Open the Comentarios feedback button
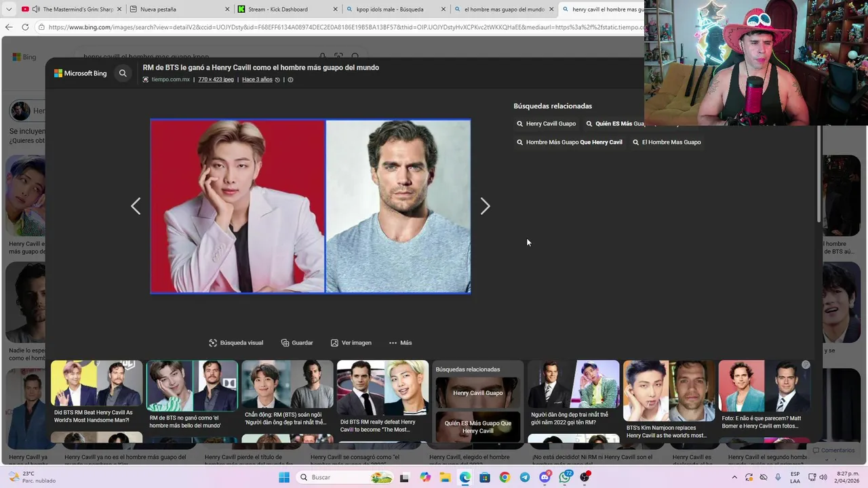Image resolution: width=868 pixels, height=488 pixels. click(x=834, y=451)
